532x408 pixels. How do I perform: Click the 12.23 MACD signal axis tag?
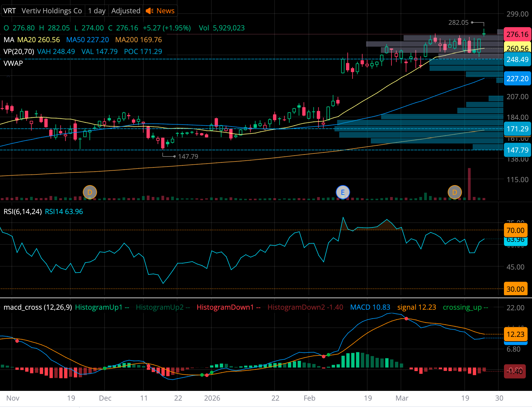tap(515, 334)
